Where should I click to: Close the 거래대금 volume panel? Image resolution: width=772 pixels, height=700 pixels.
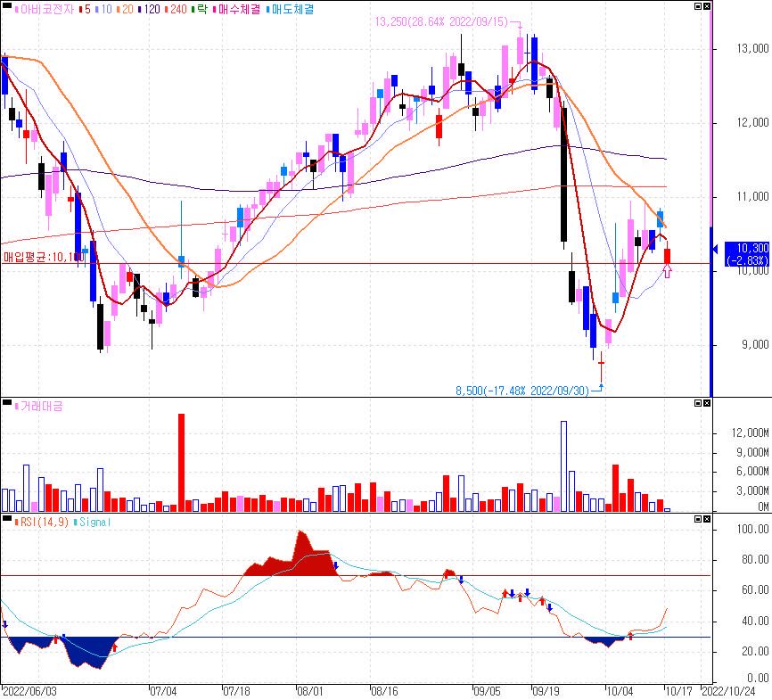(707, 403)
